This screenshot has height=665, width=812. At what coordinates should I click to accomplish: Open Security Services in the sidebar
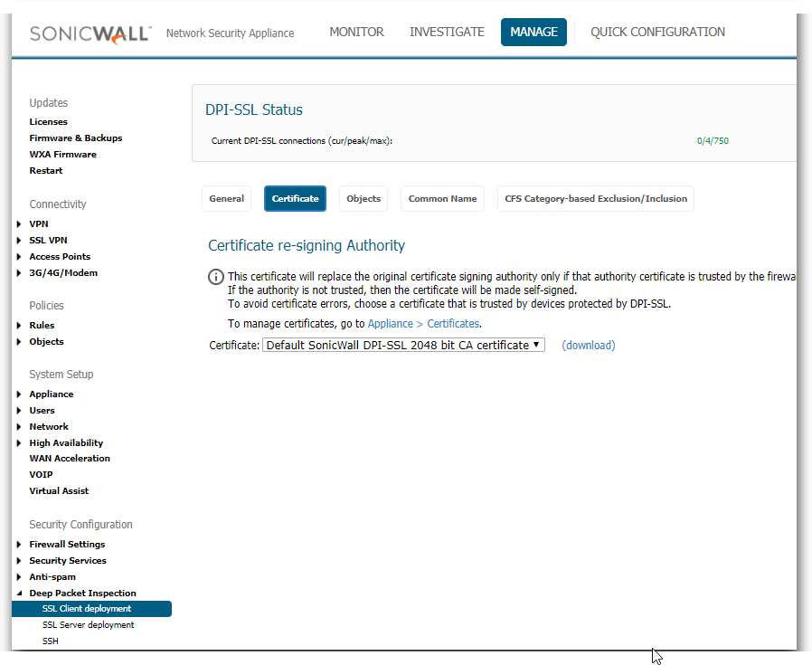[68, 561]
